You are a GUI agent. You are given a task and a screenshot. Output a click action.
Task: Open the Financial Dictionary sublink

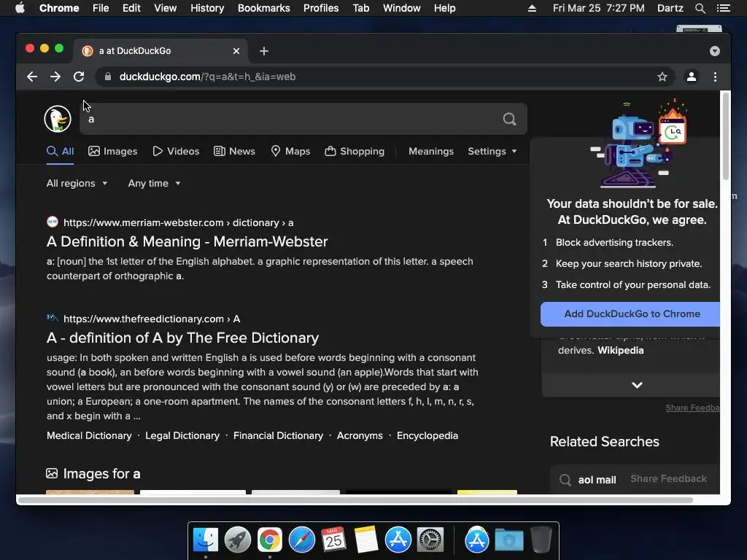click(278, 436)
